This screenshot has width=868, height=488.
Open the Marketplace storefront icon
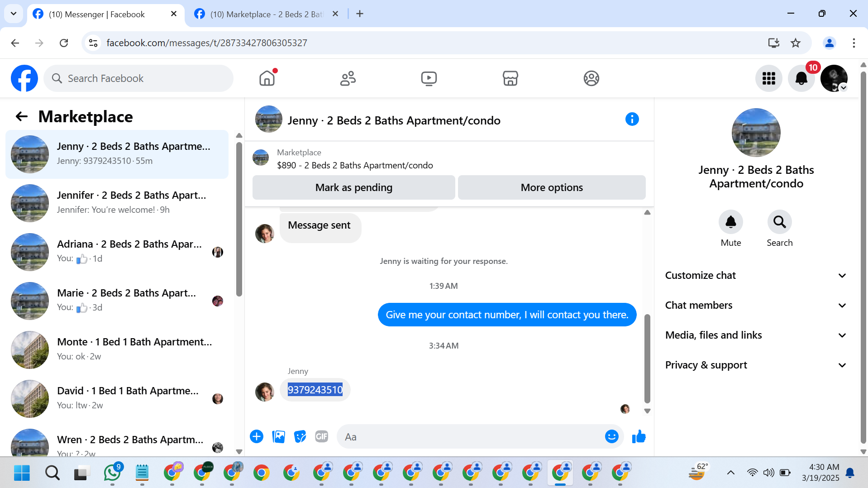coord(510,78)
